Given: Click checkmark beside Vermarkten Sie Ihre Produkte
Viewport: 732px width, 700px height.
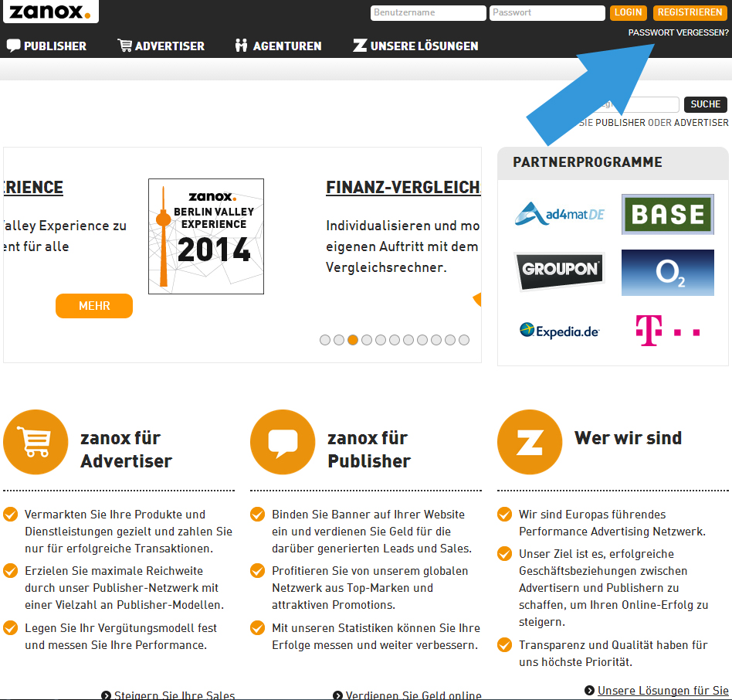Looking at the screenshot, I should tap(11, 514).
